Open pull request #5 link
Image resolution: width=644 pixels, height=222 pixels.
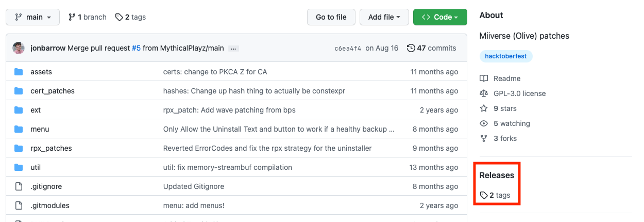pyautogui.click(x=136, y=48)
